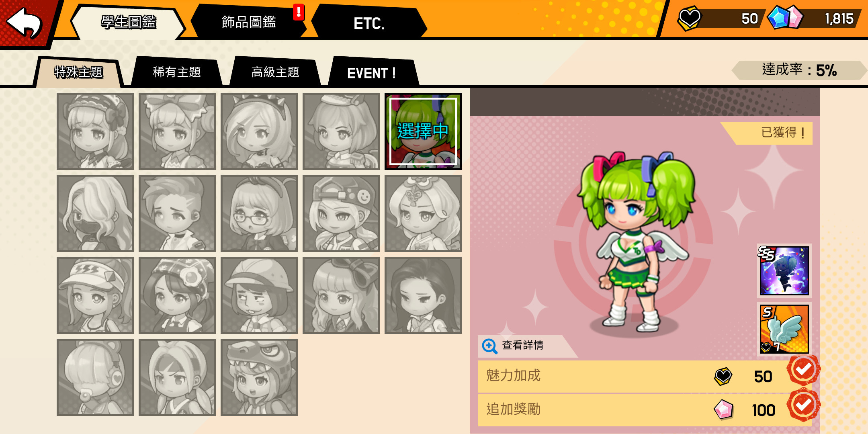868x434 pixels.
Task: Open the SS skill card icon
Action: [784, 270]
